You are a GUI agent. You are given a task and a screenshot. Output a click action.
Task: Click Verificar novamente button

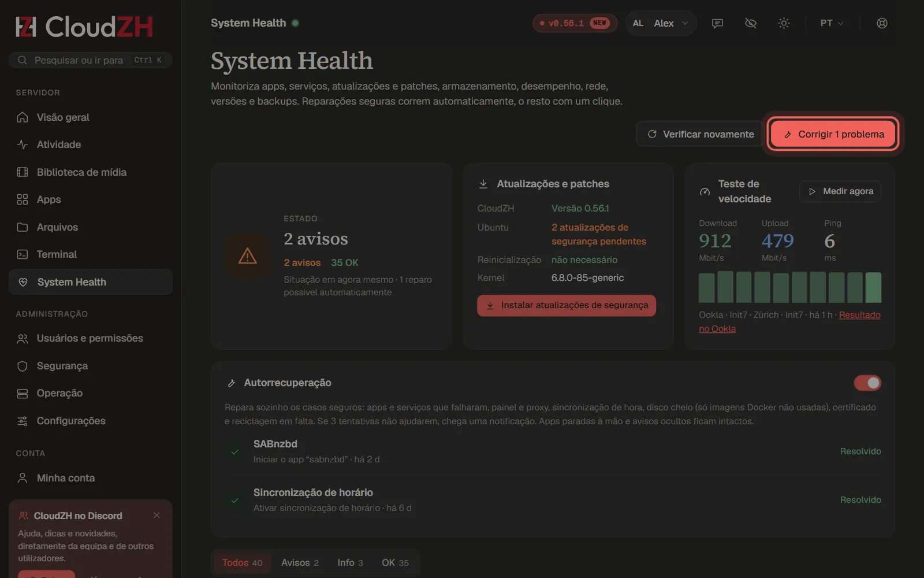point(701,134)
